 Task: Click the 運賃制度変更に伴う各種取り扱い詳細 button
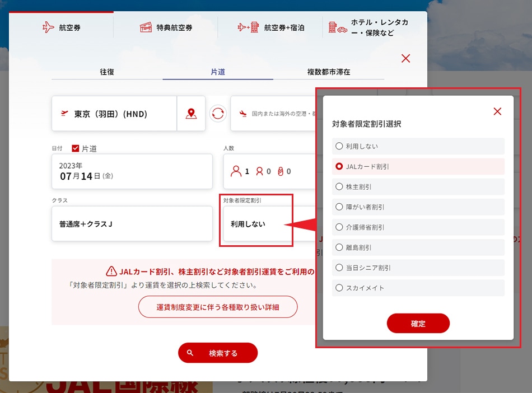pyautogui.click(x=218, y=307)
